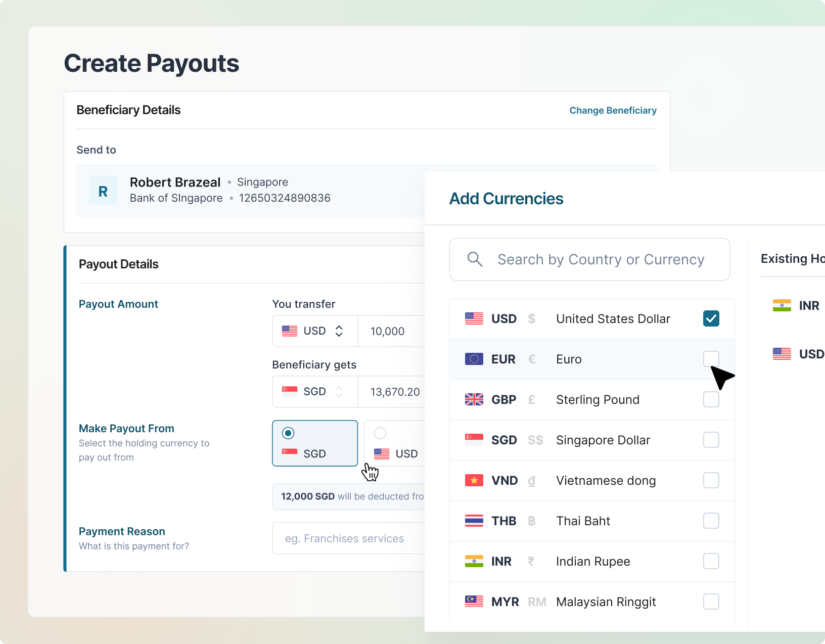Click the Payout Details heading
Screen dimensions: 825x644
[118, 264]
